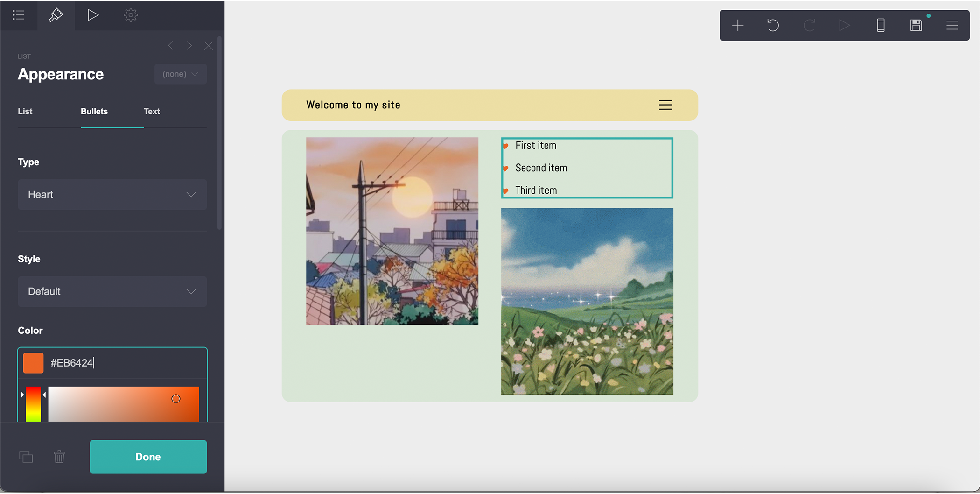The width and height of the screenshot is (980, 494).
Task: Click the panel vertical scrollbar
Action: tap(219, 133)
